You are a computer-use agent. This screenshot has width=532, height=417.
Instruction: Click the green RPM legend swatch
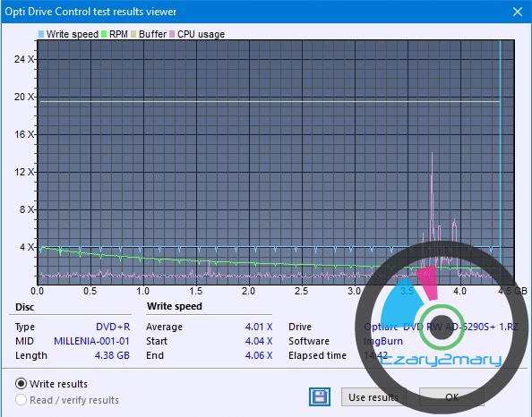pyautogui.click(x=104, y=34)
